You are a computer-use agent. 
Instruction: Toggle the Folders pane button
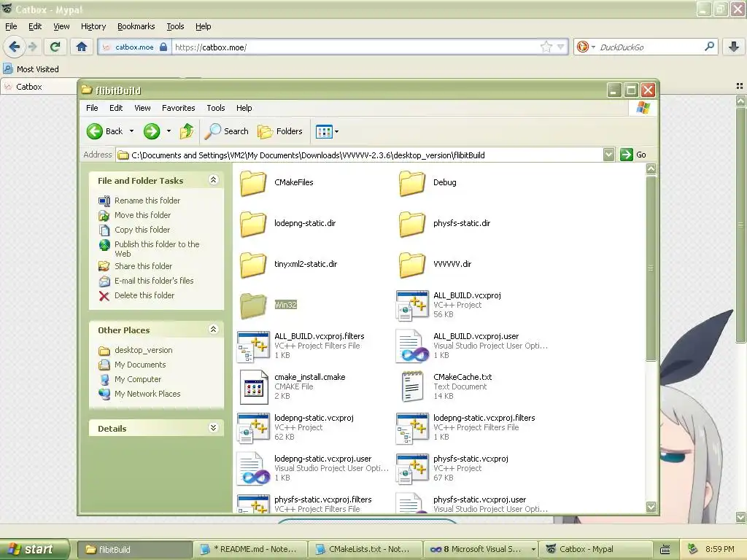click(280, 131)
